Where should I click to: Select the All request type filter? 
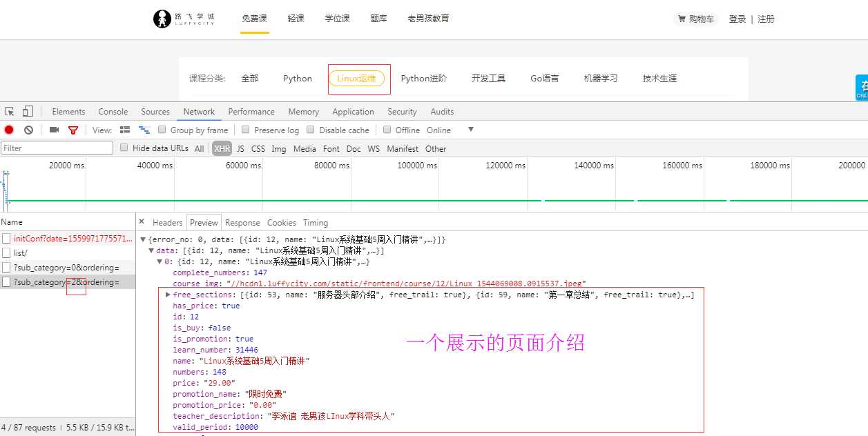(200, 148)
